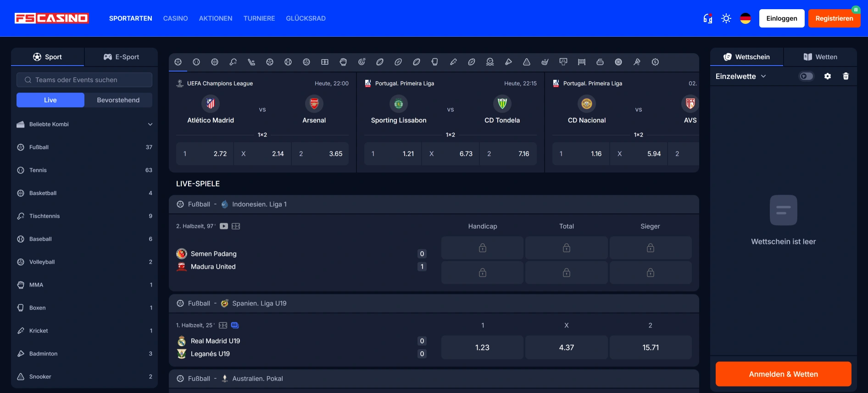Open CASINO in top navigation
This screenshot has height=393, width=868.
click(176, 18)
